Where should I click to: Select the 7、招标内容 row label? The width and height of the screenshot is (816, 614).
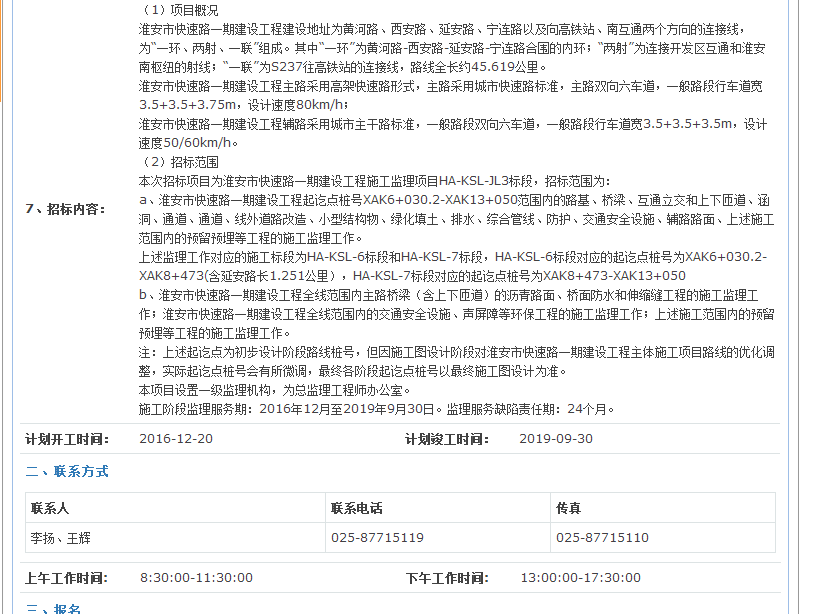click(x=65, y=209)
